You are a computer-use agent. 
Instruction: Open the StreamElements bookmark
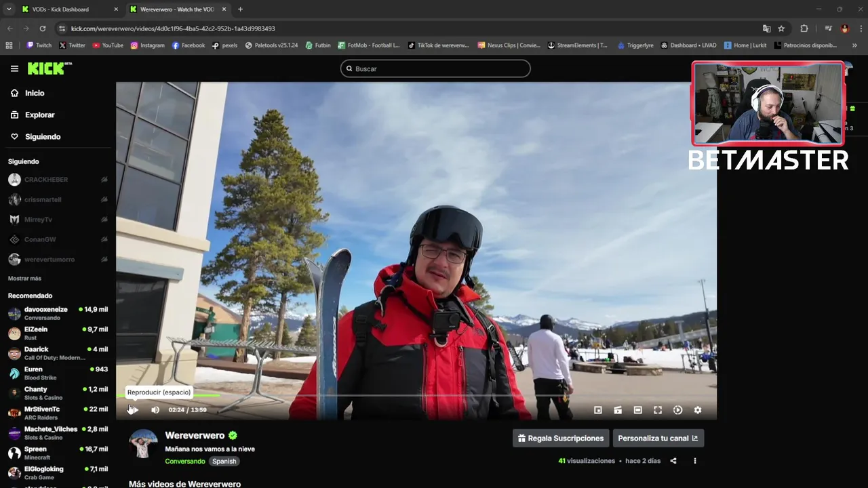578,45
